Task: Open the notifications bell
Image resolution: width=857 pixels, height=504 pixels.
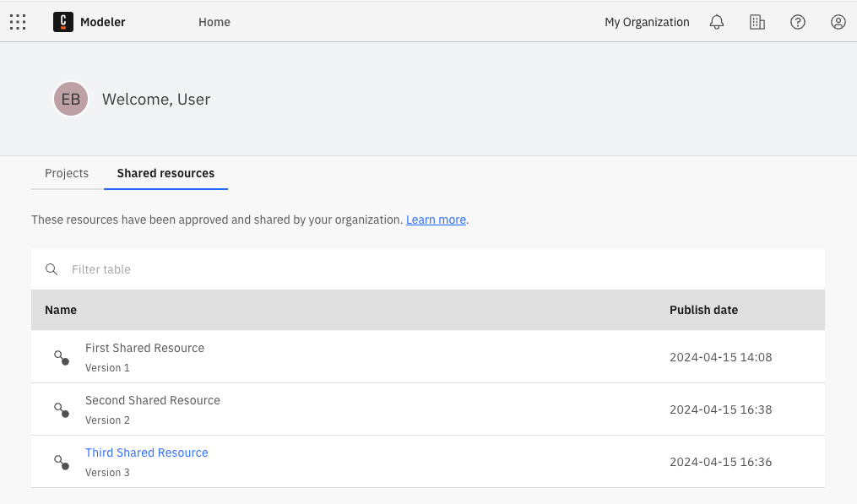Action: coord(716,22)
